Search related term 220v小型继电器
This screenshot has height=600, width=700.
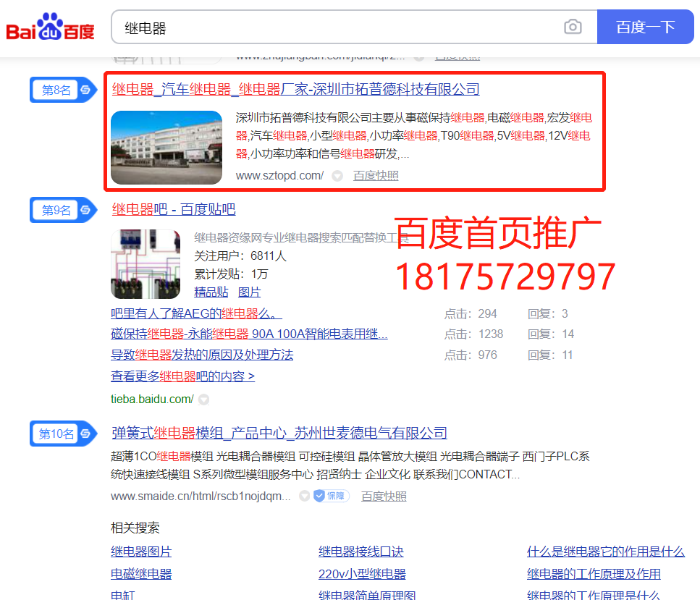tap(362, 574)
